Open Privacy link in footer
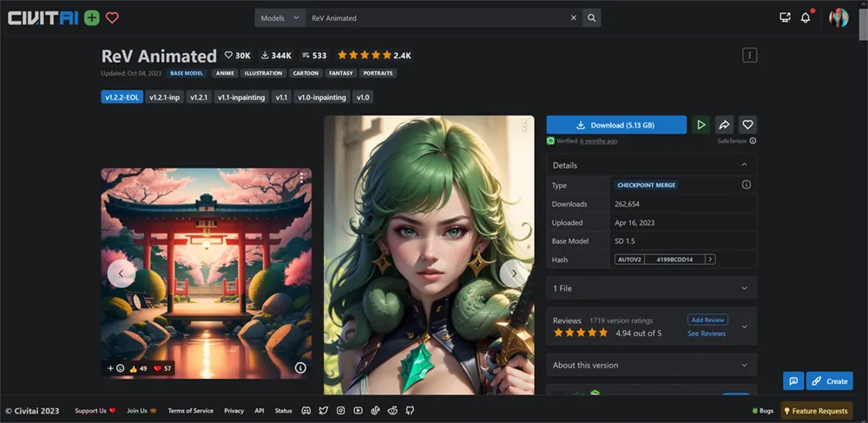 point(234,411)
